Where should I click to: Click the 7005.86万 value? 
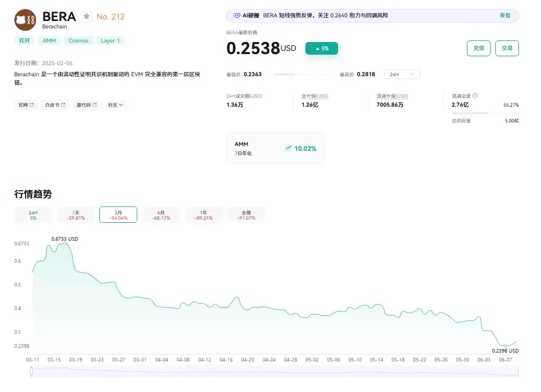tap(390, 105)
